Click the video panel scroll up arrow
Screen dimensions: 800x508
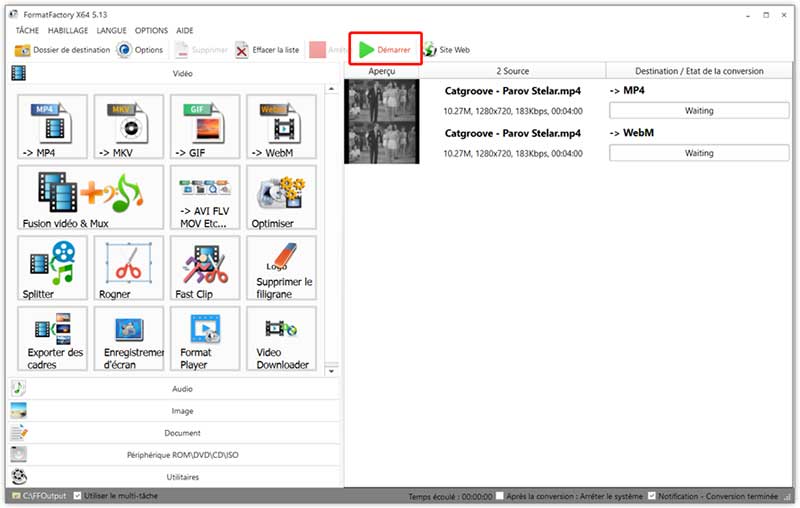click(x=332, y=89)
